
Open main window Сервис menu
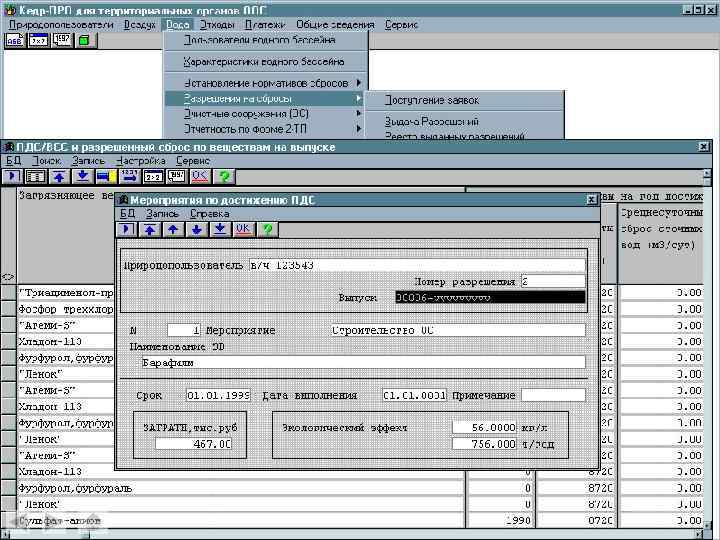click(x=401, y=25)
